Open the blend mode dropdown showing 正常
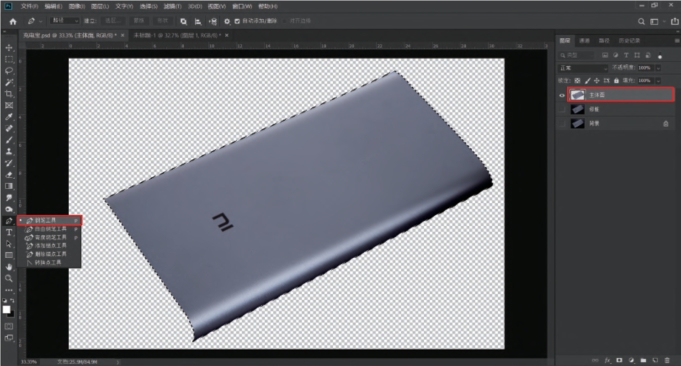This screenshot has width=681, height=366. click(x=583, y=68)
